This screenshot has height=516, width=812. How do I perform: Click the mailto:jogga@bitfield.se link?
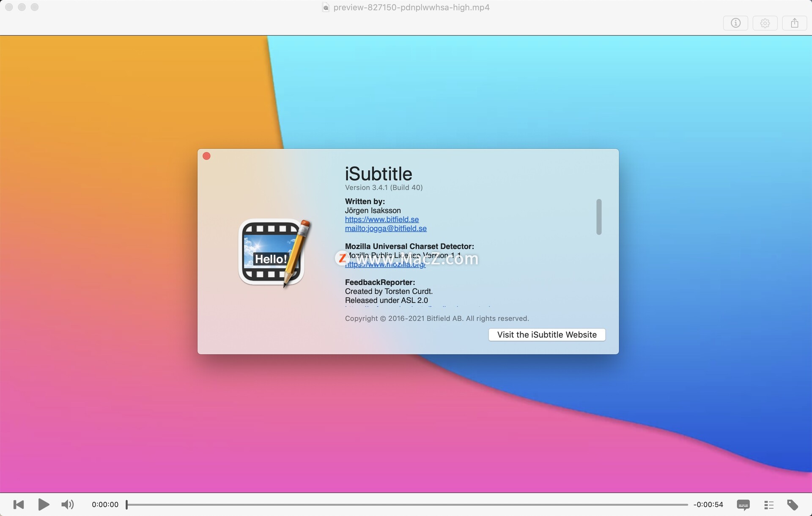[386, 229]
